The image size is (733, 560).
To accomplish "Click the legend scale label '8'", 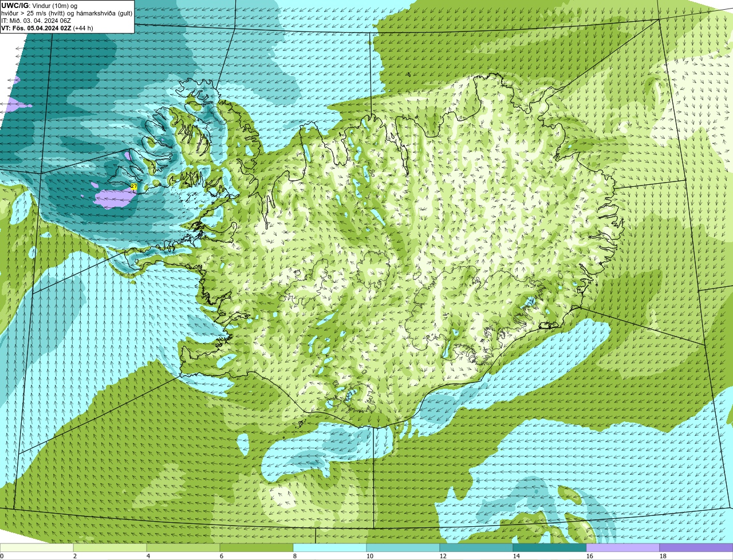I will coord(295,556).
